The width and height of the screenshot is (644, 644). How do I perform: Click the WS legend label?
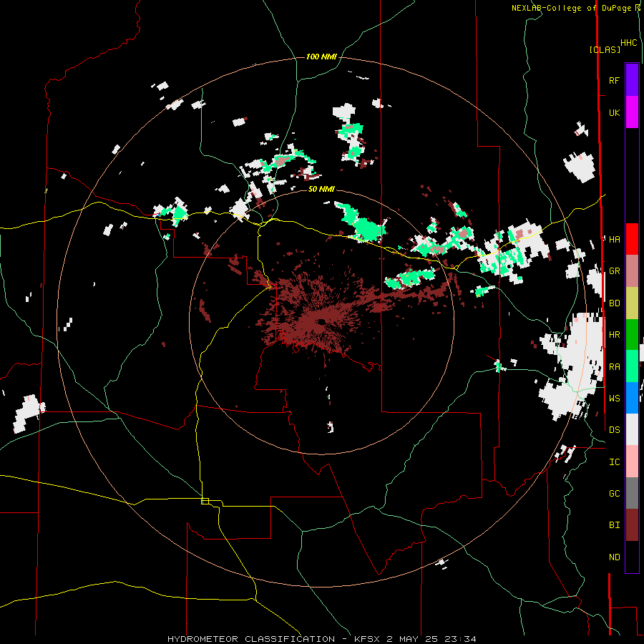point(614,398)
